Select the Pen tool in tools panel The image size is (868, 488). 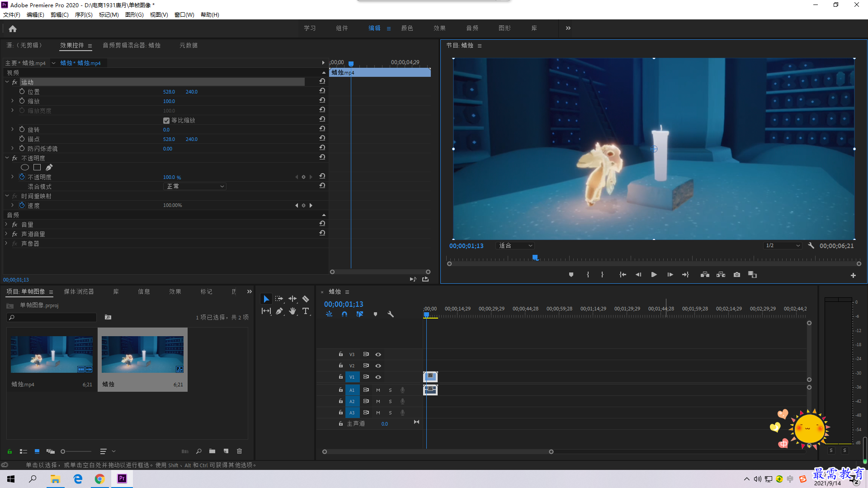[279, 311]
